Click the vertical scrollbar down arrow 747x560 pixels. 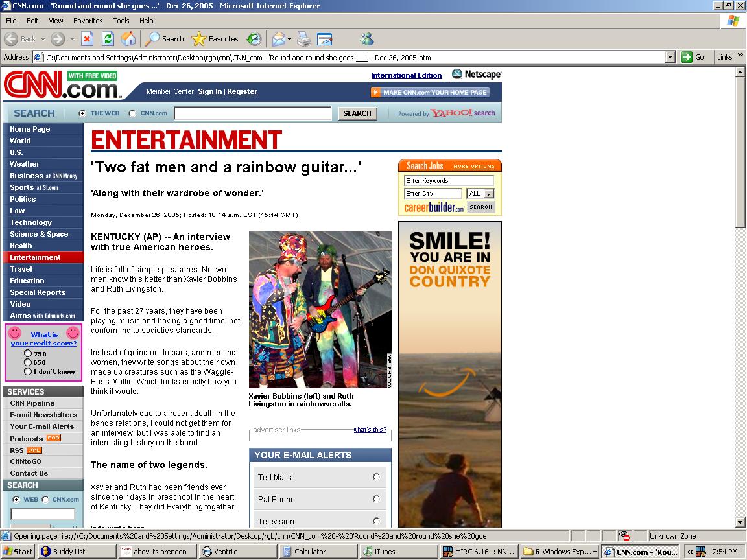pos(741,522)
